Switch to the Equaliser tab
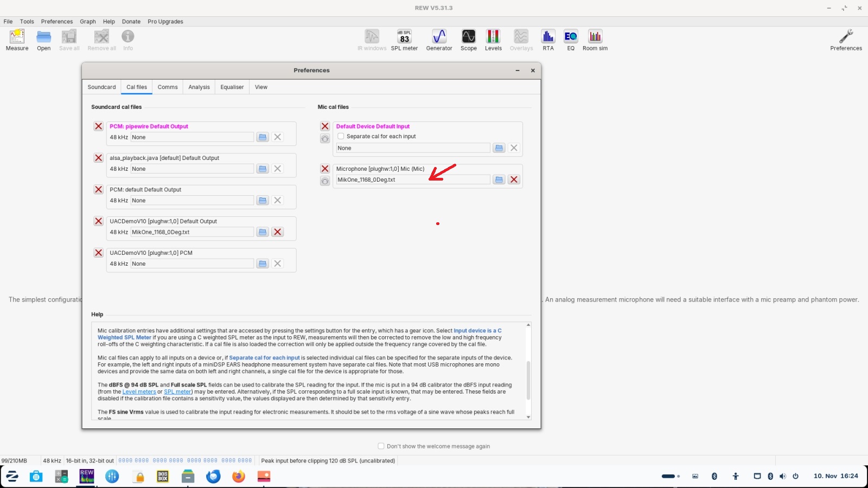Image resolution: width=868 pixels, height=488 pixels. point(232,87)
